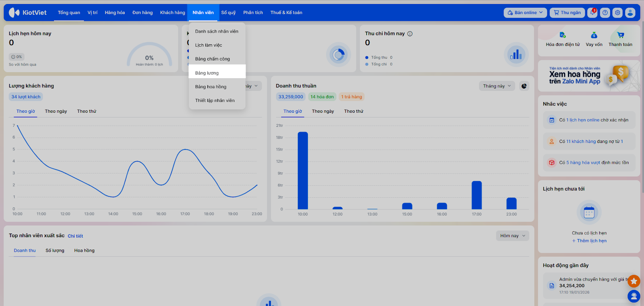Open the notification bell icon

pyautogui.click(x=592, y=12)
